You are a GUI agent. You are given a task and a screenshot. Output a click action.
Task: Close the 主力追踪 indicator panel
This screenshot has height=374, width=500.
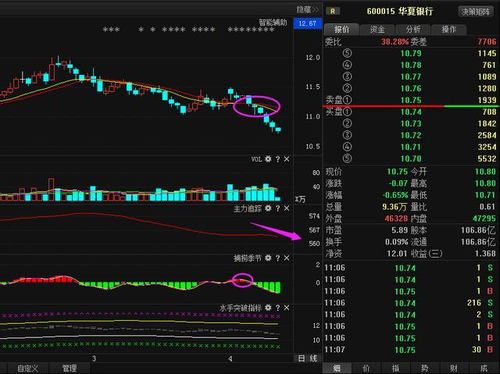287,209
